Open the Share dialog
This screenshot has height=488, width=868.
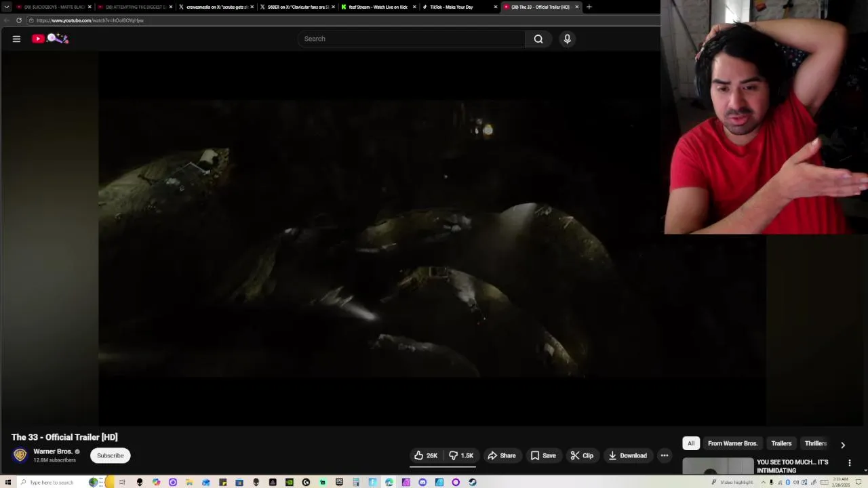(x=502, y=455)
